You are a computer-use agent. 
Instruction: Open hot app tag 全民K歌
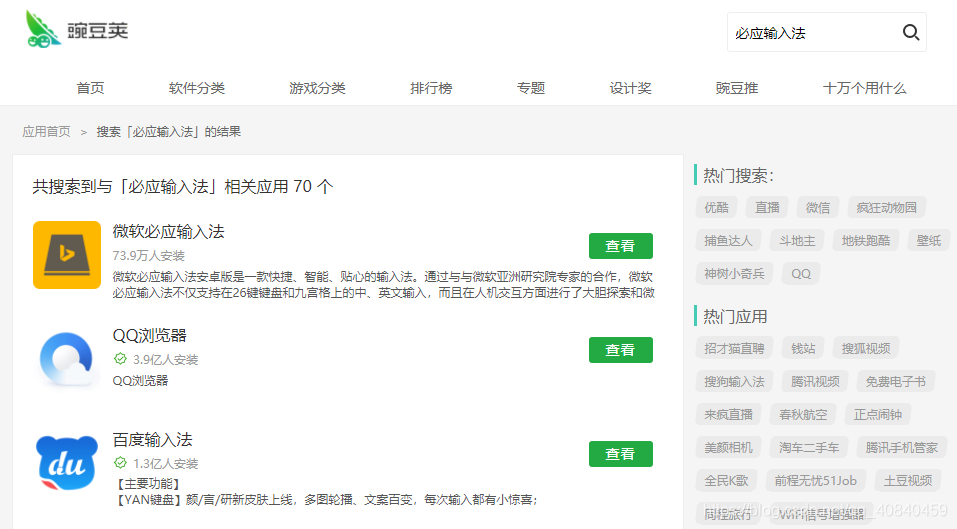726,480
